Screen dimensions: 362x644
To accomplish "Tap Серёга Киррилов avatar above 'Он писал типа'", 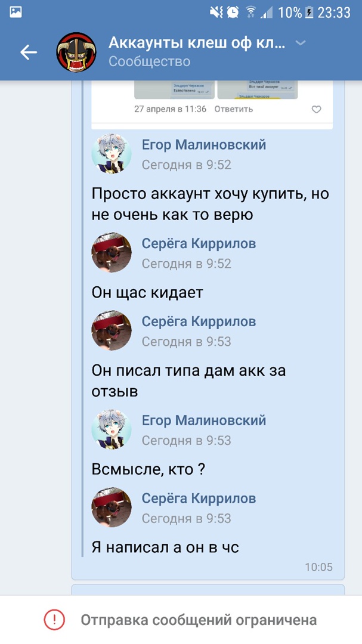I will pyautogui.click(x=112, y=330).
